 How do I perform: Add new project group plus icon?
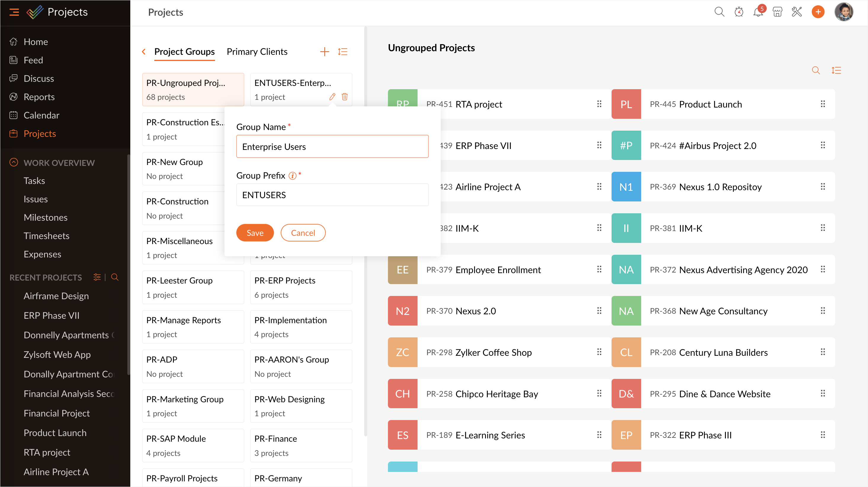[x=324, y=52]
